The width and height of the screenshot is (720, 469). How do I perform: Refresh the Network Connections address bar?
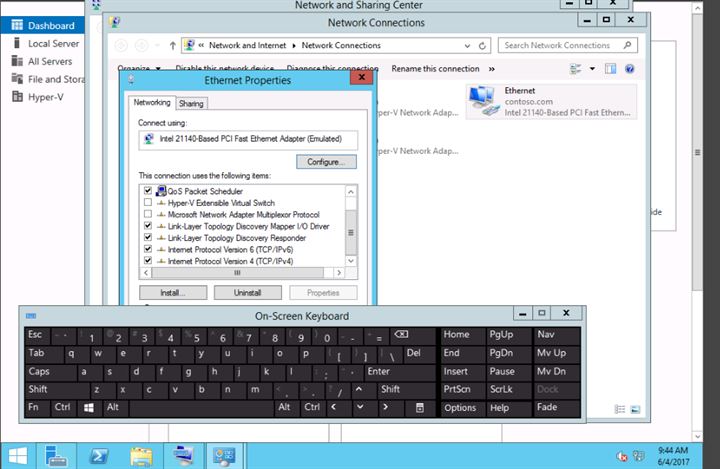482,45
